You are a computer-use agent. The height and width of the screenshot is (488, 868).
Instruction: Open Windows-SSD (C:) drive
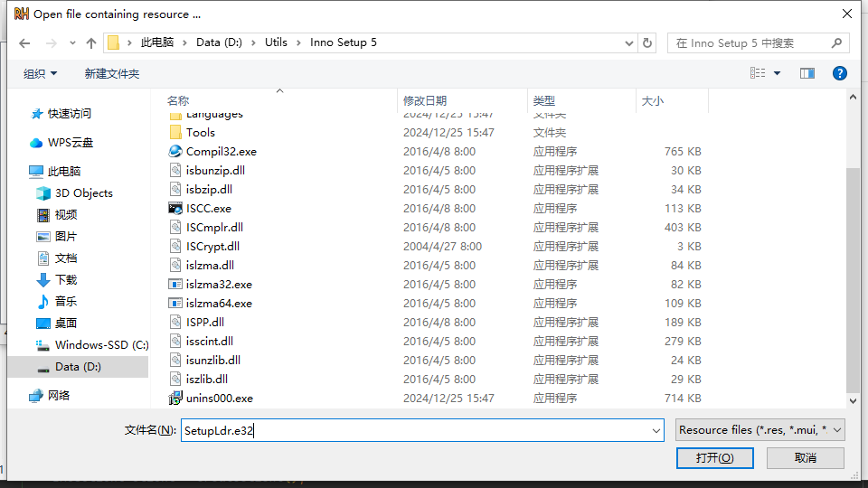101,345
